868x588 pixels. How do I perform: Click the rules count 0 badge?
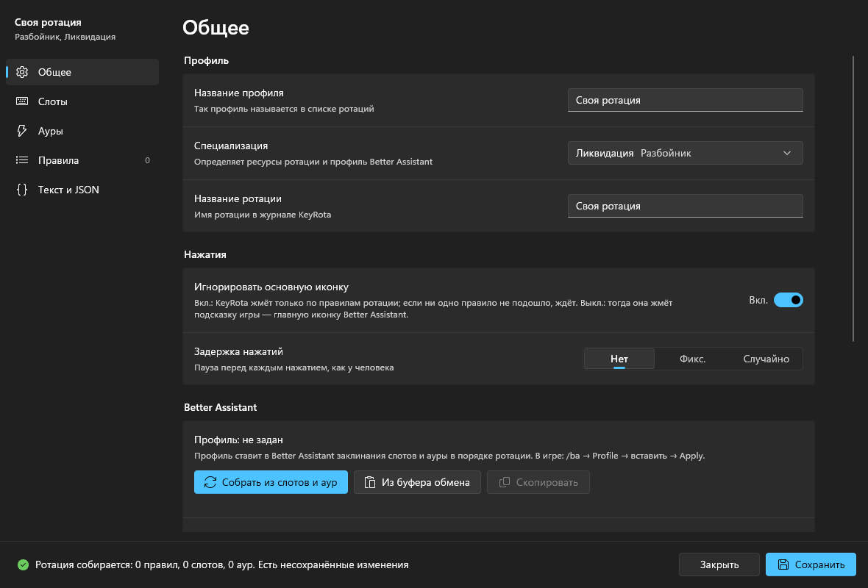(x=147, y=160)
